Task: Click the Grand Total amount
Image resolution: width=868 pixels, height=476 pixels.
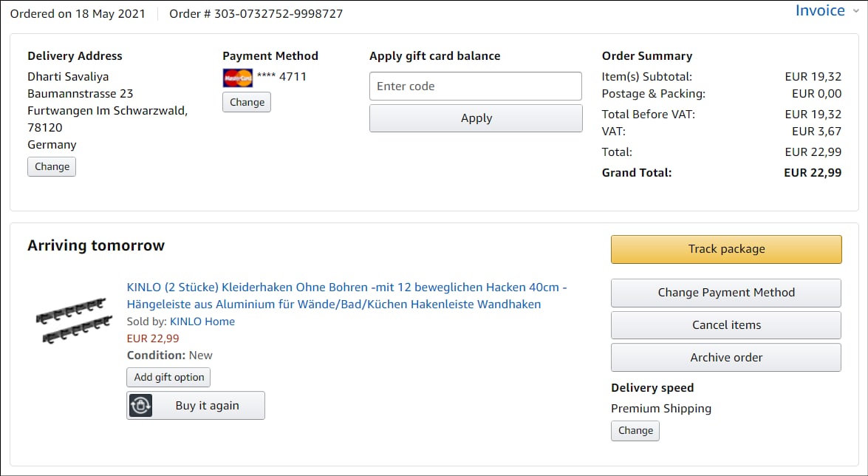Action: pos(813,173)
